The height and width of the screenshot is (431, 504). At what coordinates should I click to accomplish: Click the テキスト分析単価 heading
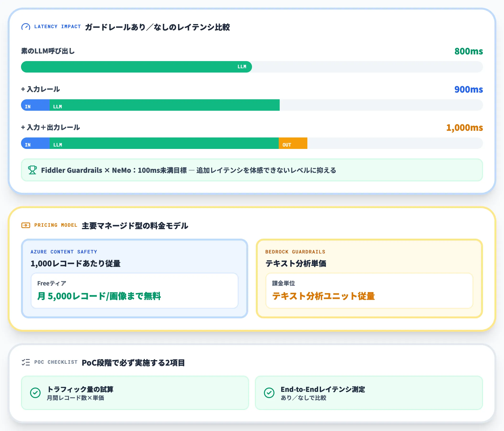[295, 263]
